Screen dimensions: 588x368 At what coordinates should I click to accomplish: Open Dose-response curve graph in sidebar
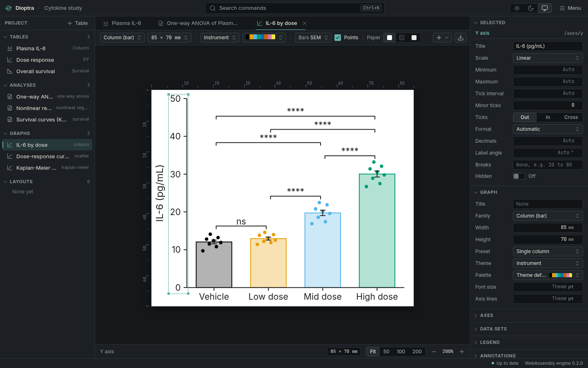(x=47, y=156)
